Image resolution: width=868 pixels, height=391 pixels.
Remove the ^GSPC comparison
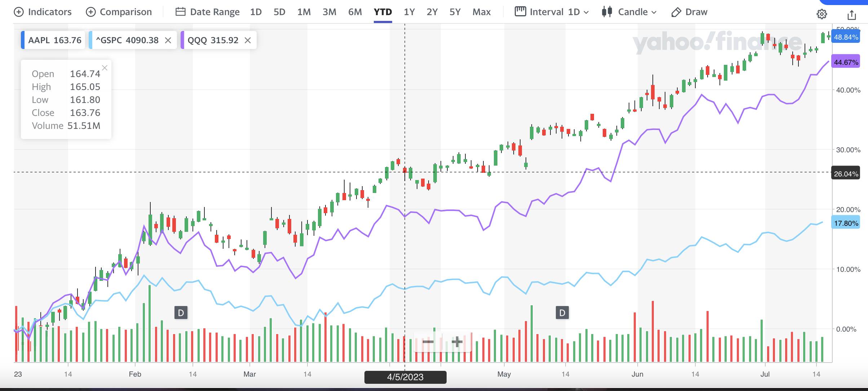(168, 40)
